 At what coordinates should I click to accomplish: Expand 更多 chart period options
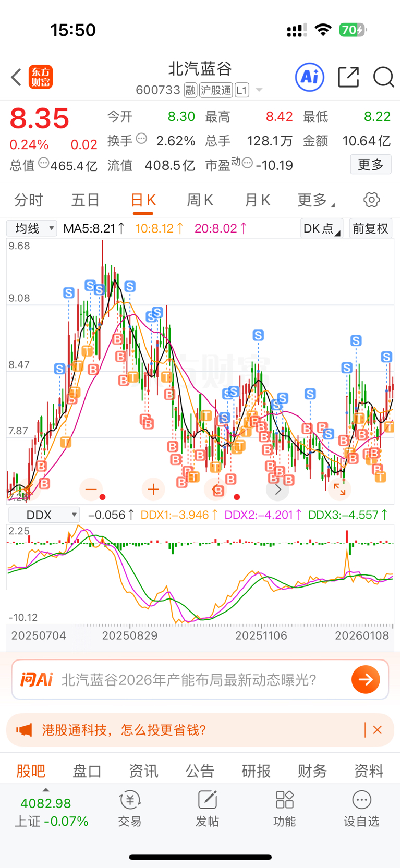point(316,200)
